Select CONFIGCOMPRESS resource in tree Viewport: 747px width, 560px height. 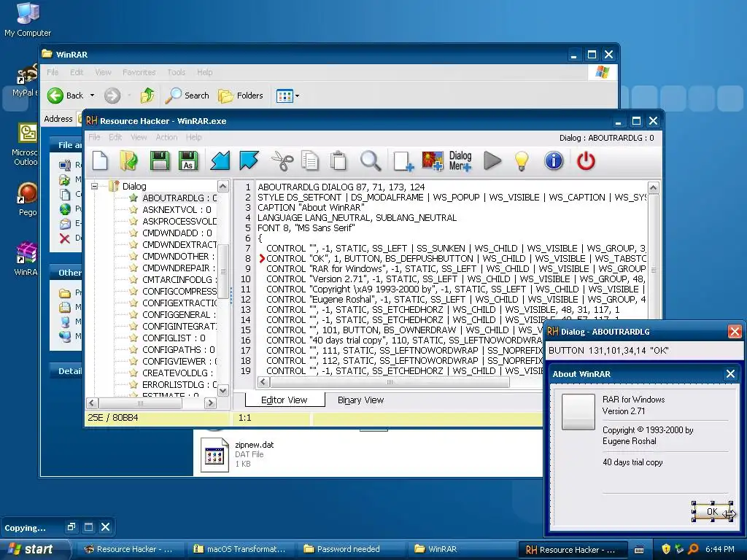click(179, 291)
